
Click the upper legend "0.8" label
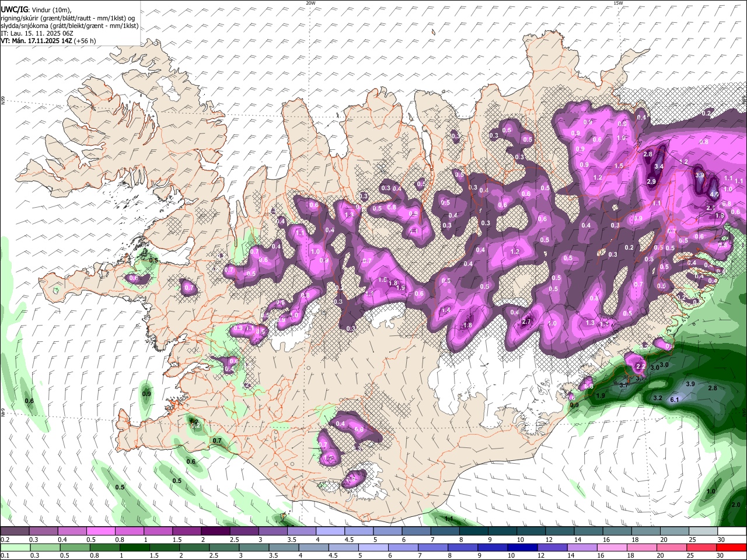[120, 540]
